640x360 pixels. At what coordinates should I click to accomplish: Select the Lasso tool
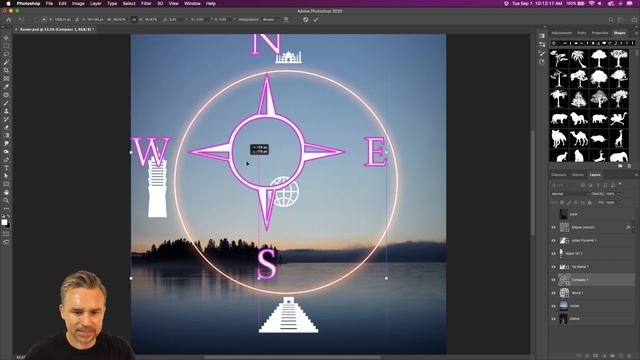(x=6, y=54)
